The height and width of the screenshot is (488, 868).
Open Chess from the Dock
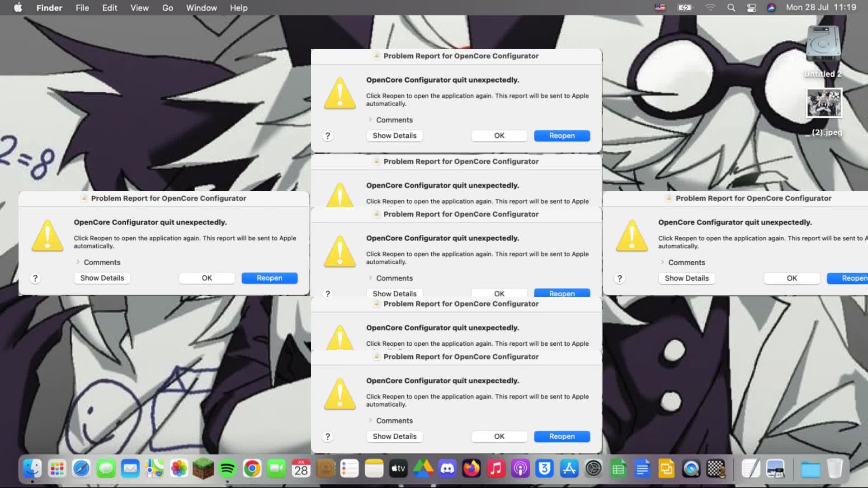[x=716, y=469]
